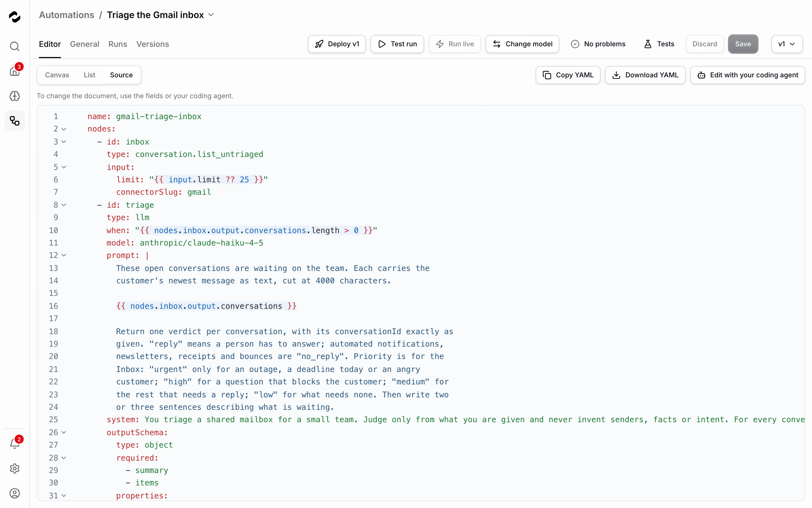Open the automation title dropdown chevron
The height and width of the screenshot is (508, 812).
point(211,15)
